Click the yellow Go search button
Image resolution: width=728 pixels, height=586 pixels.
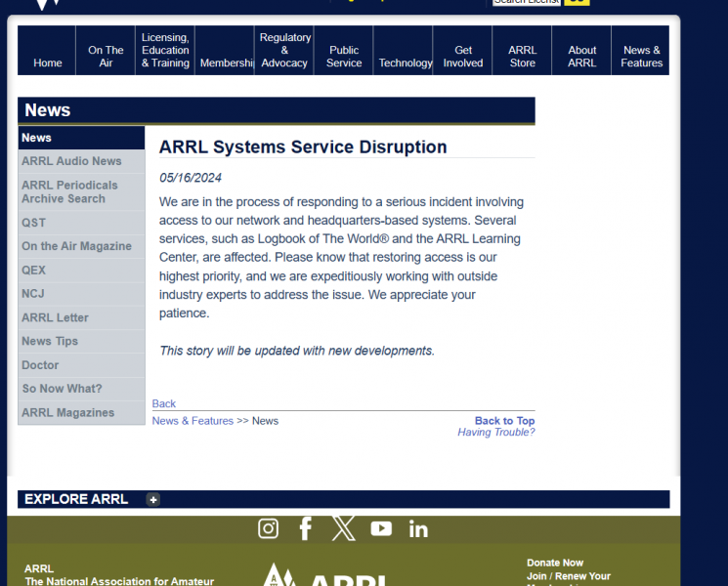[x=577, y=2]
